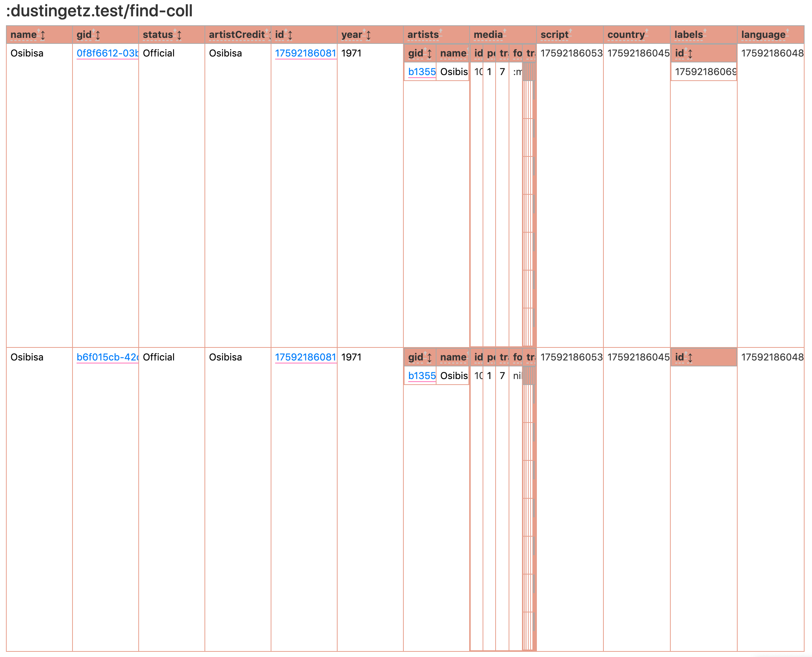This screenshot has width=812, height=657.
Task: Open b1355 artist link in first row
Action: coord(421,72)
